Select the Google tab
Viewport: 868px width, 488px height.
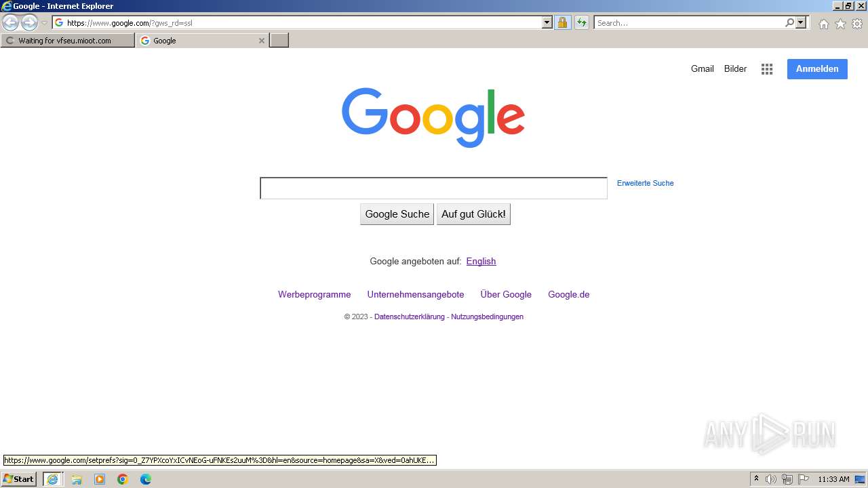pyautogui.click(x=197, y=41)
